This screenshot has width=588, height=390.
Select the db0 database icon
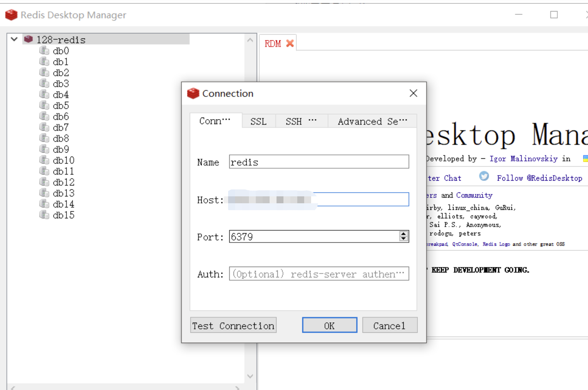(x=44, y=50)
